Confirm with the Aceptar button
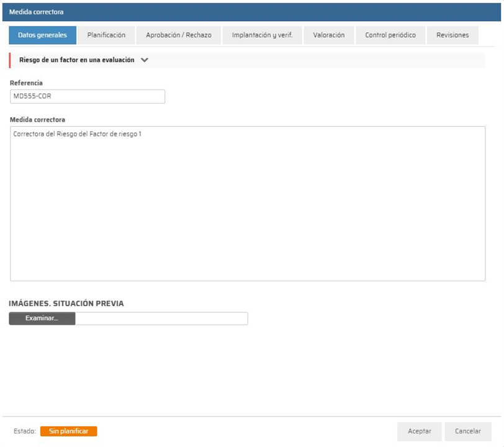 pos(419,431)
